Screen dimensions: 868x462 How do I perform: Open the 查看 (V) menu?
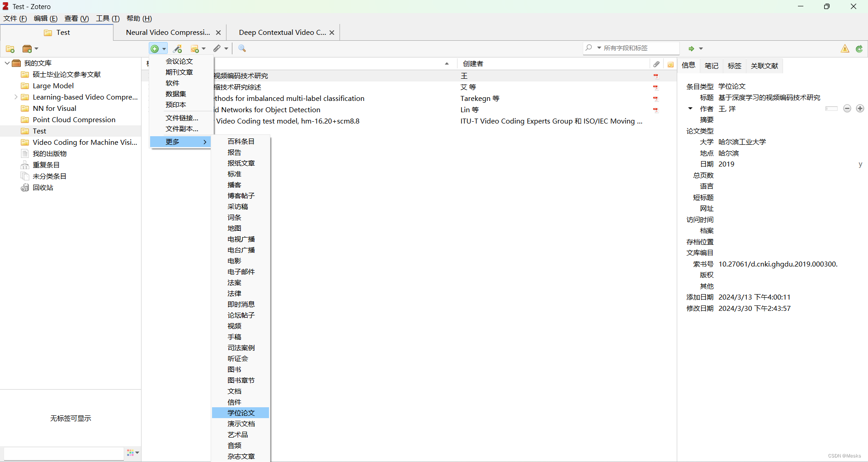pos(76,19)
